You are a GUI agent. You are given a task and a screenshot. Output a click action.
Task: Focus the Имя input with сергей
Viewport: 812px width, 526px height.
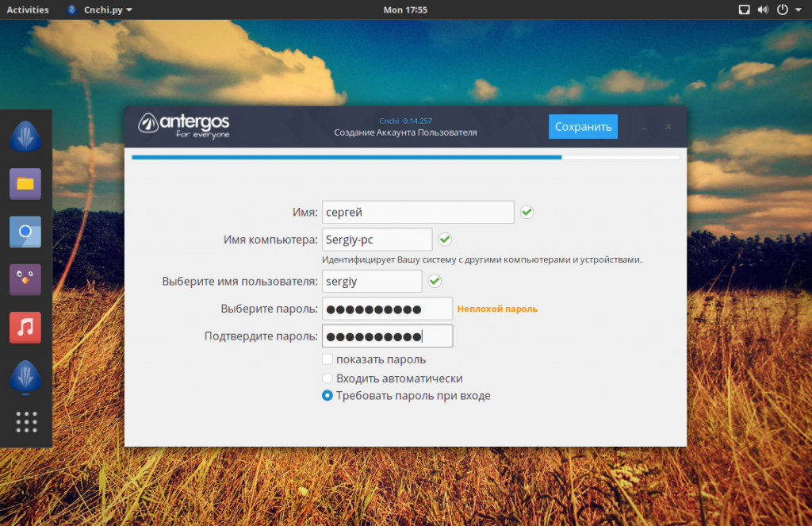point(418,212)
